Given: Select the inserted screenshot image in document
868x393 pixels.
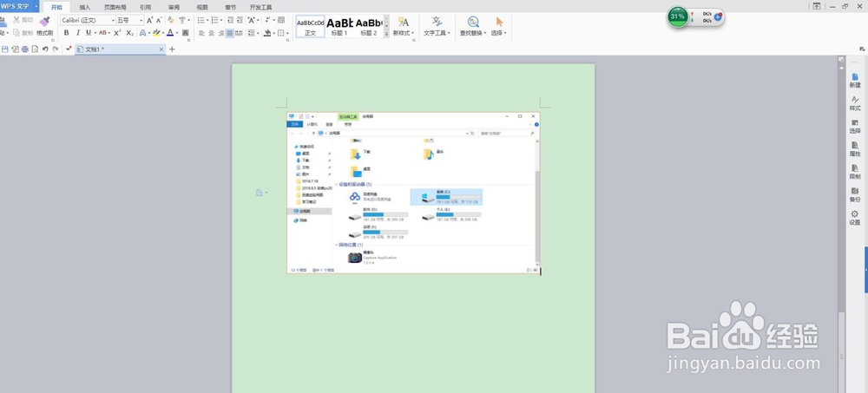Looking at the screenshot, I should coord(413,193).
